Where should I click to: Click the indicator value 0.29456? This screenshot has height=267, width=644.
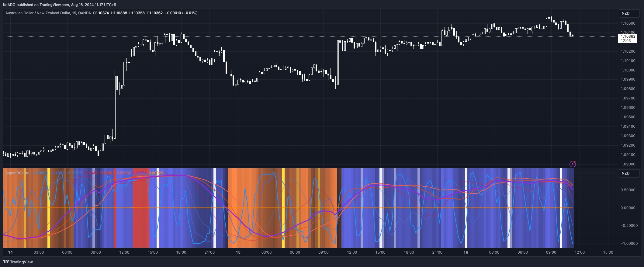pos(91,173)
